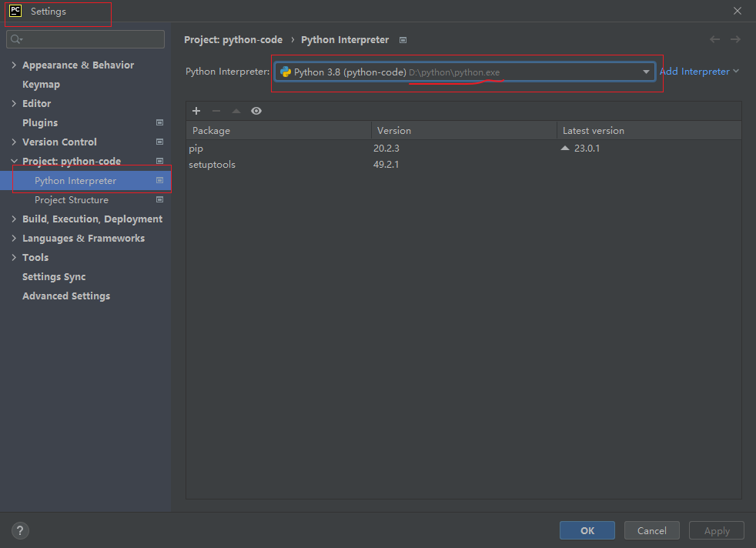Select the Tools tree label
The height and width of the screenshot is (548, 756).
(x=35, y=257)
